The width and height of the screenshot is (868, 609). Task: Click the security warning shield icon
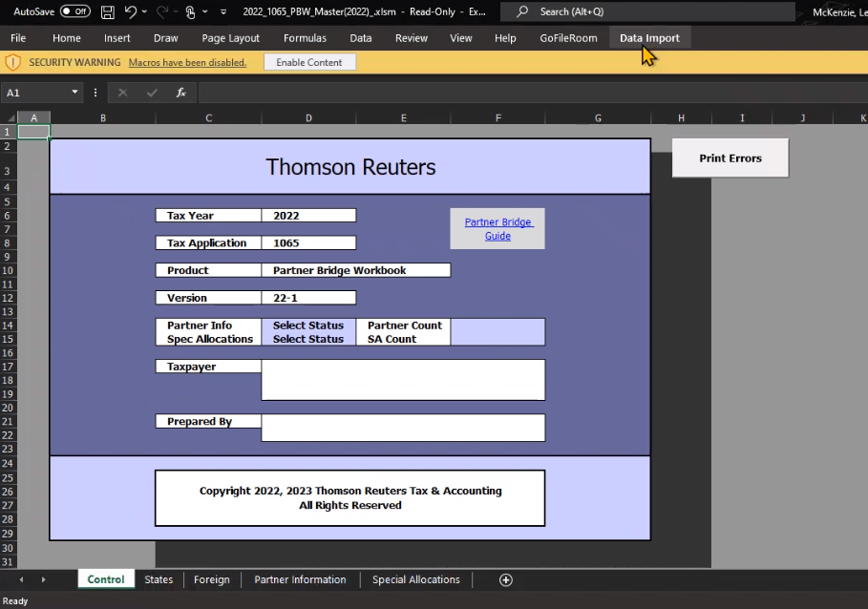tap(12, 62)
